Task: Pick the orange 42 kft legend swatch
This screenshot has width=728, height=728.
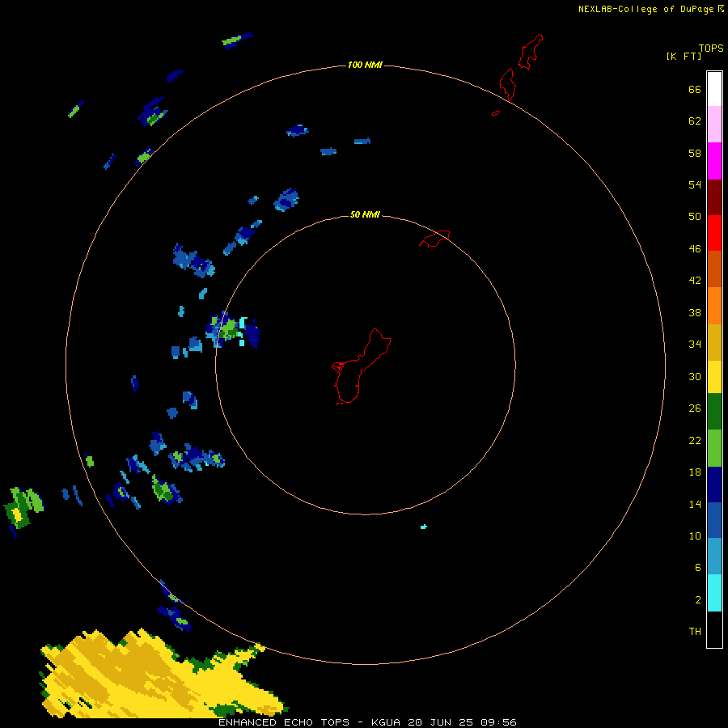Action: (714, 306)
